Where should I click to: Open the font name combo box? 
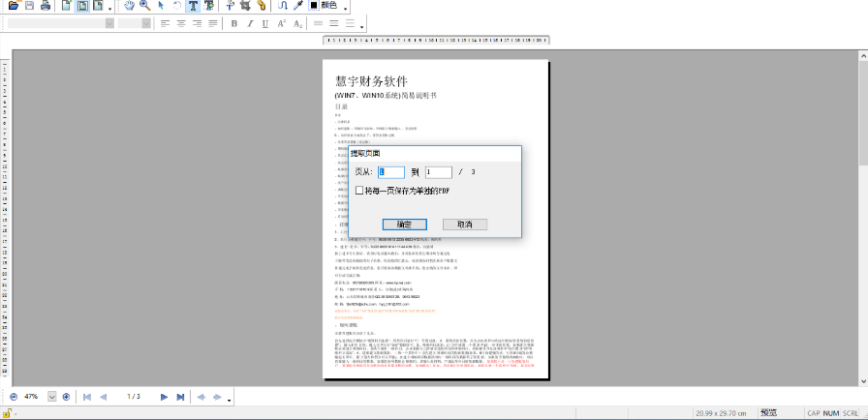(x=61, y=23)
